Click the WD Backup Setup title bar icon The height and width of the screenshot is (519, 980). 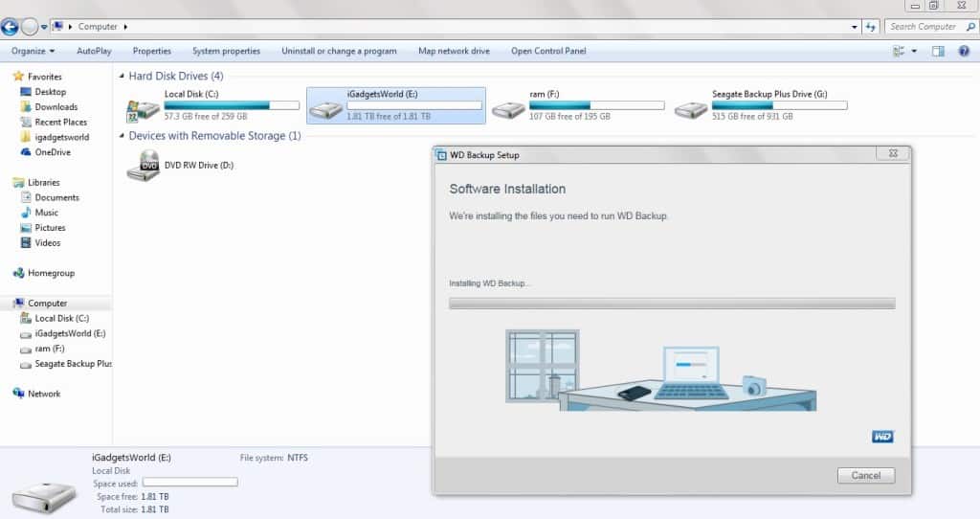click(x=440, y=155)
